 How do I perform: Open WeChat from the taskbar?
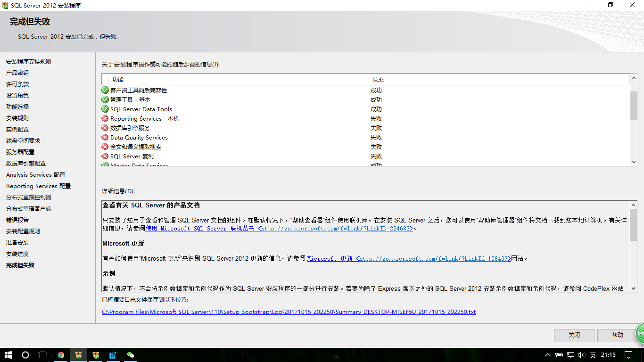coord(131,355)
